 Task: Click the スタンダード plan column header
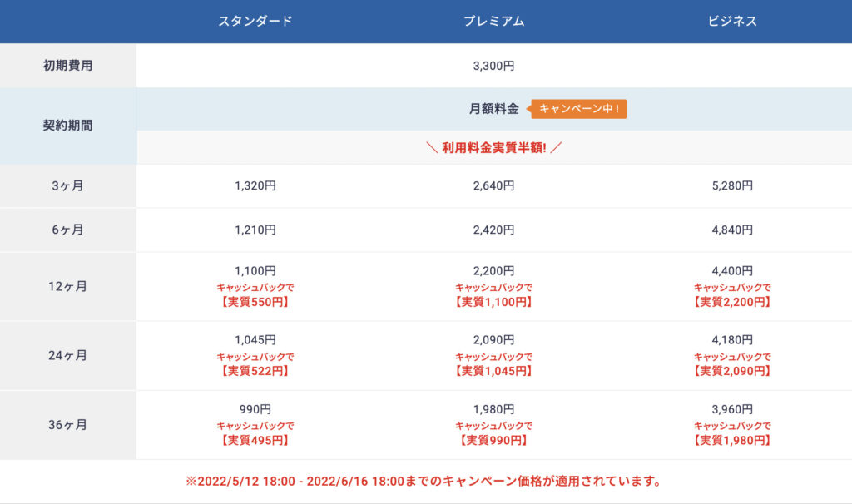[x=255, y=21]
